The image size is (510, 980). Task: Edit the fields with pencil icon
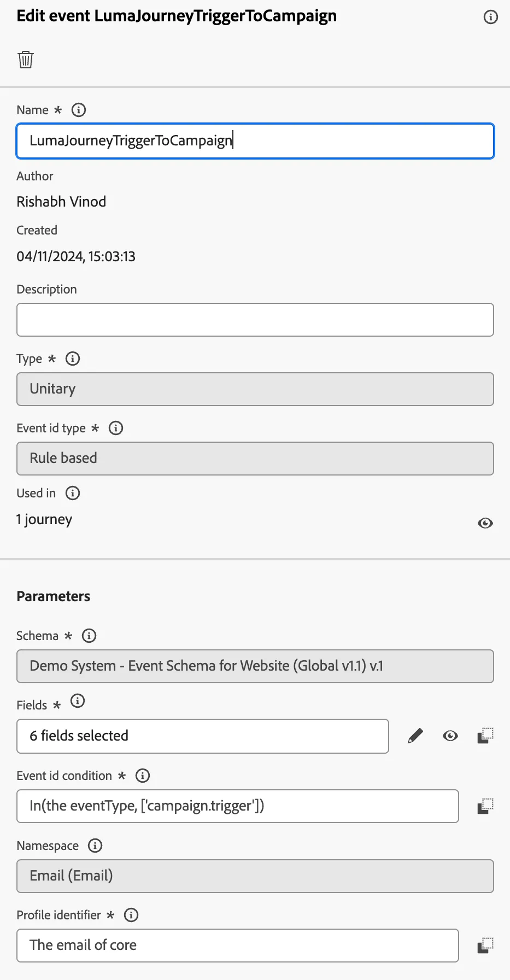415,736
